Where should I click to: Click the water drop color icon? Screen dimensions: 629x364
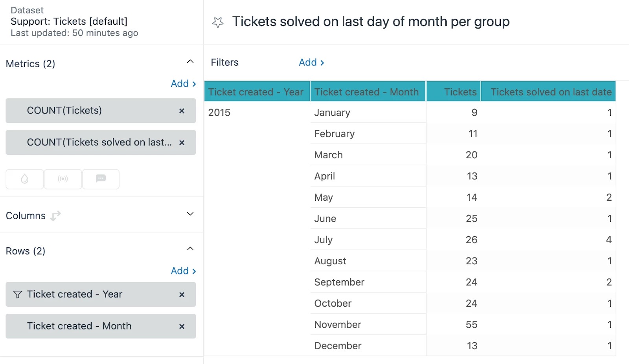point(25,179)
